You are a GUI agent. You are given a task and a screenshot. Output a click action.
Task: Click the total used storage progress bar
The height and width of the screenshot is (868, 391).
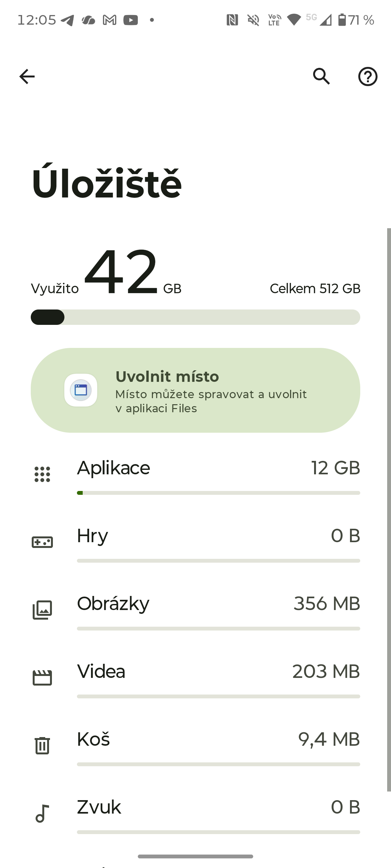(195, 317)
